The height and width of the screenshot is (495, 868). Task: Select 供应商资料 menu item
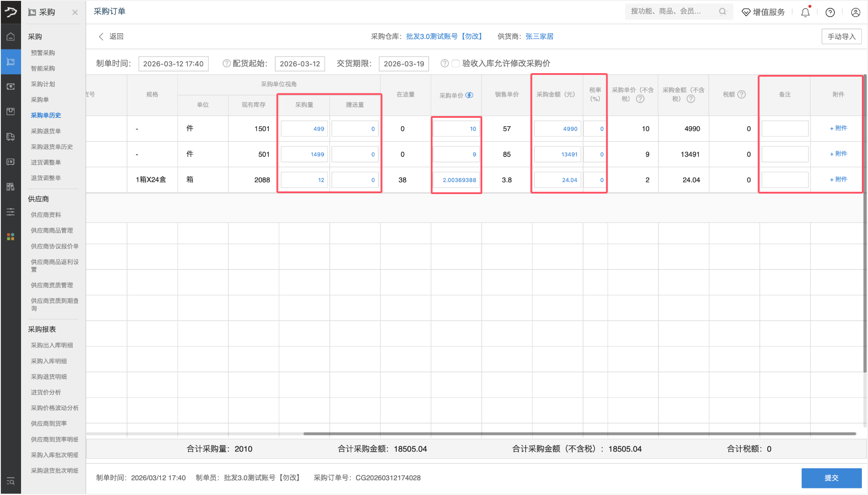coord(46,215)
